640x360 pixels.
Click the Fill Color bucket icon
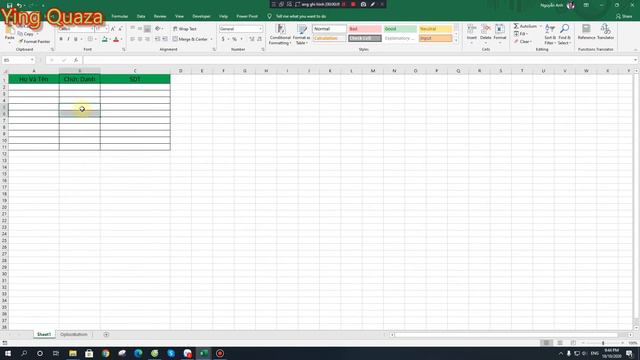tap(104, 39)
